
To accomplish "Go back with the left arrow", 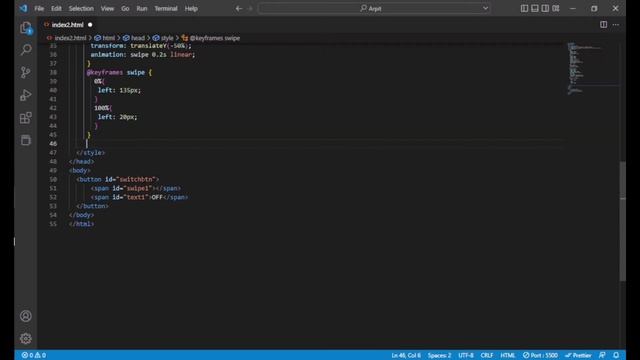I will coord(239,8).
